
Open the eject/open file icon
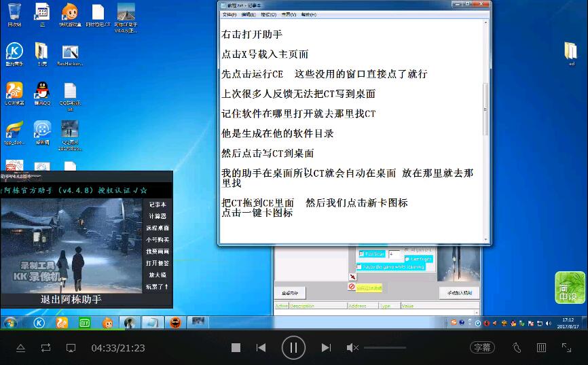(x=20, y=347)
